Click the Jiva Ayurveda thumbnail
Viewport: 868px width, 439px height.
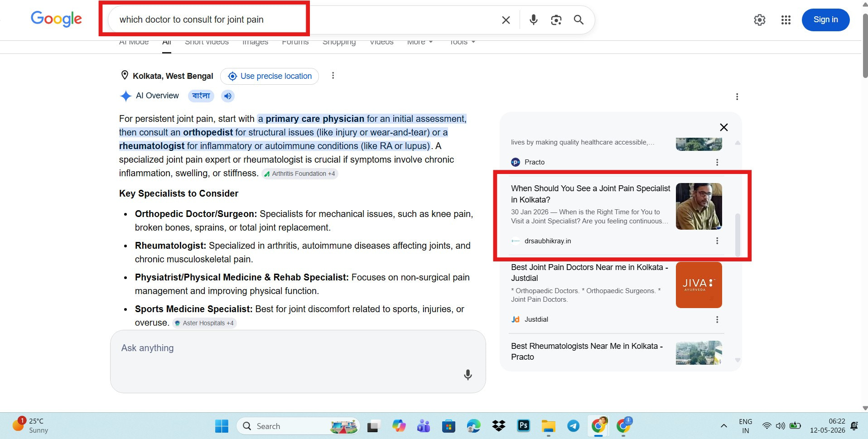(x=699, y=285)
